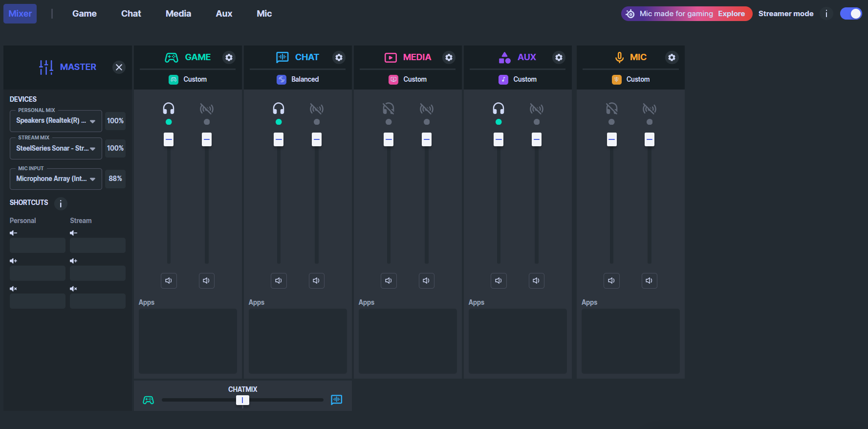Click the Shortcuts info icon

point(61,203)
